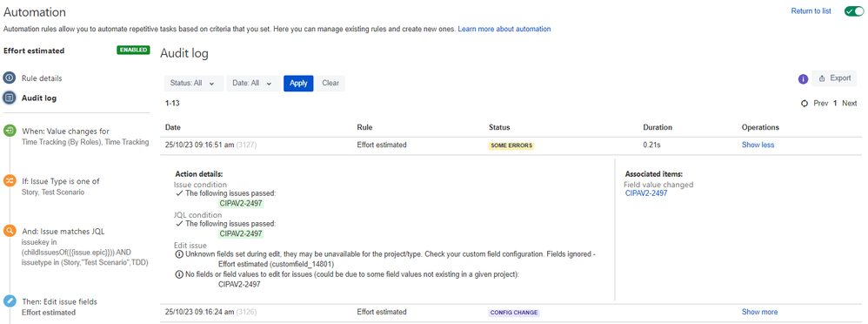Screen dimensions: 868x324
Task: Click the Apply filter button
Action: point(298,84)
